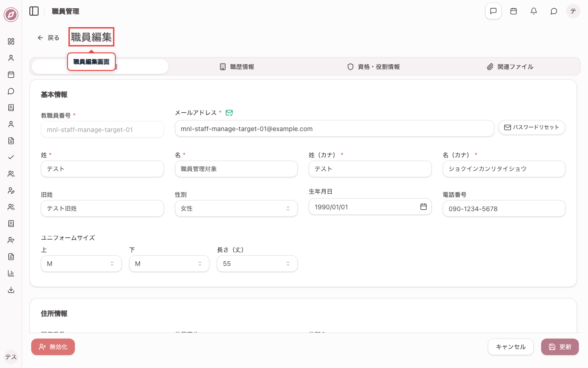Click the 'テス' avatar at sidebar bottom

coord(11,357)
